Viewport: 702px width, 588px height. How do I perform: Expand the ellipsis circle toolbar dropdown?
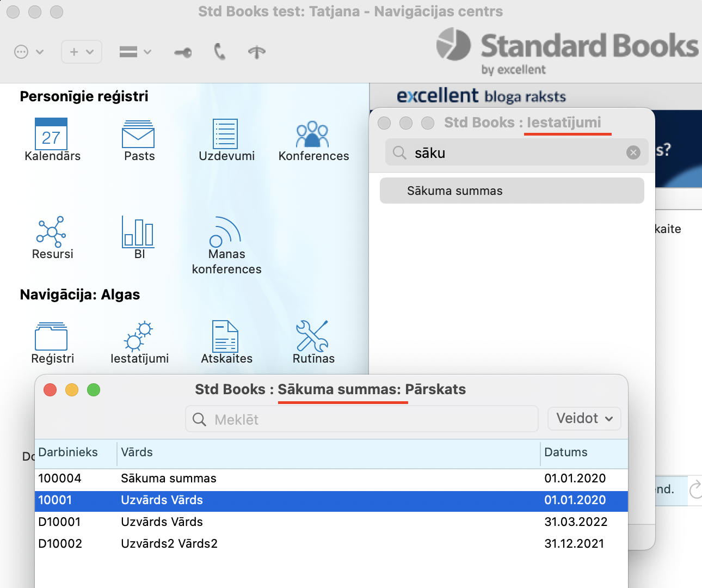[x=28, y=52]
